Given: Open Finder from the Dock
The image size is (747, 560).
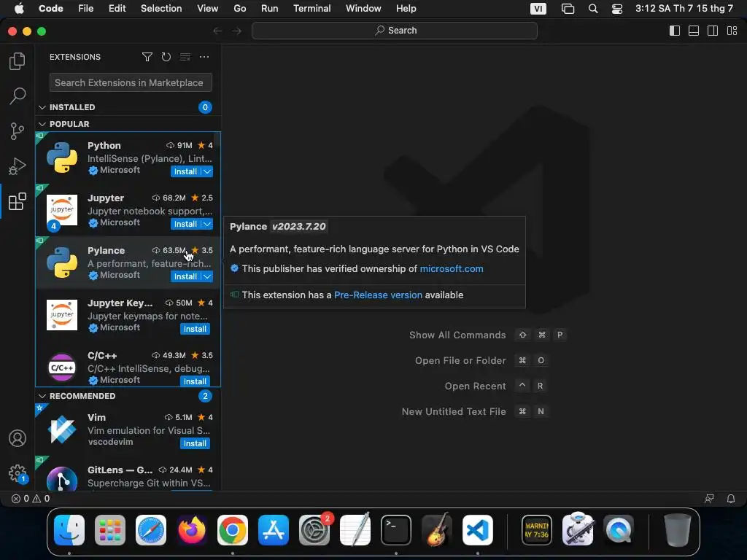Looking at the screenshot, I should point(69,530).
